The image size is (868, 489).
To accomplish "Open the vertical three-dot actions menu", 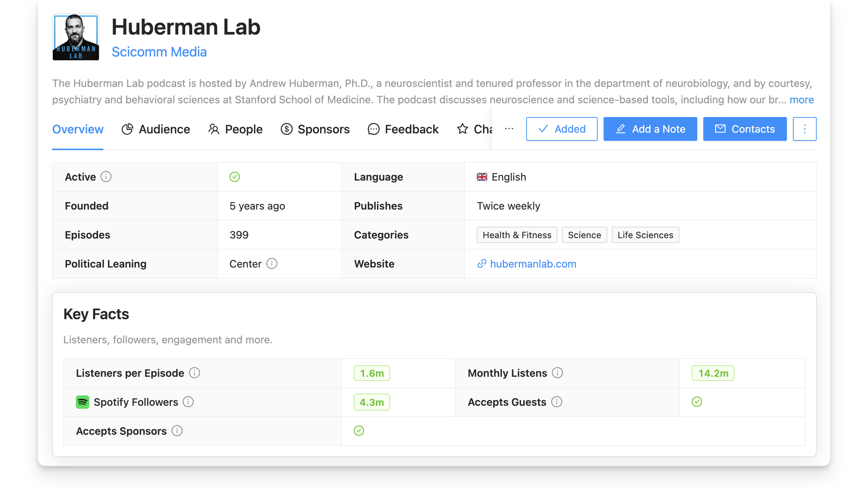I will [804, 129].
